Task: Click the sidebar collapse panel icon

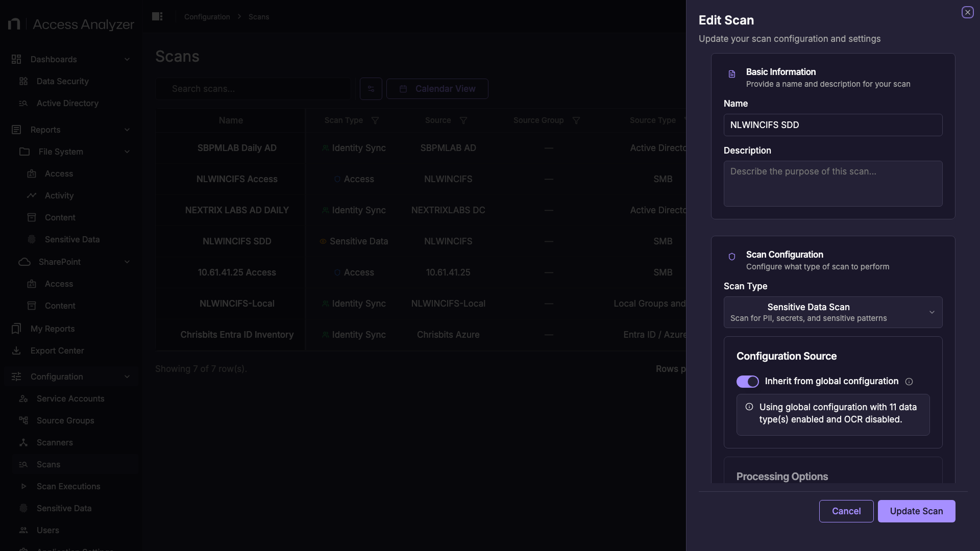Action: [157, 17]
